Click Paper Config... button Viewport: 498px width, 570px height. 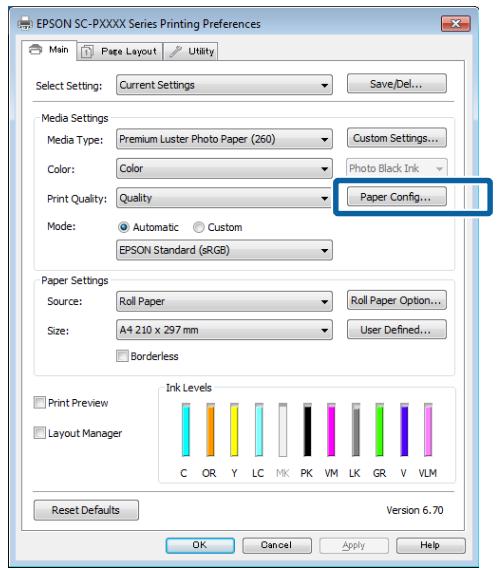click(x=397, y=197)
